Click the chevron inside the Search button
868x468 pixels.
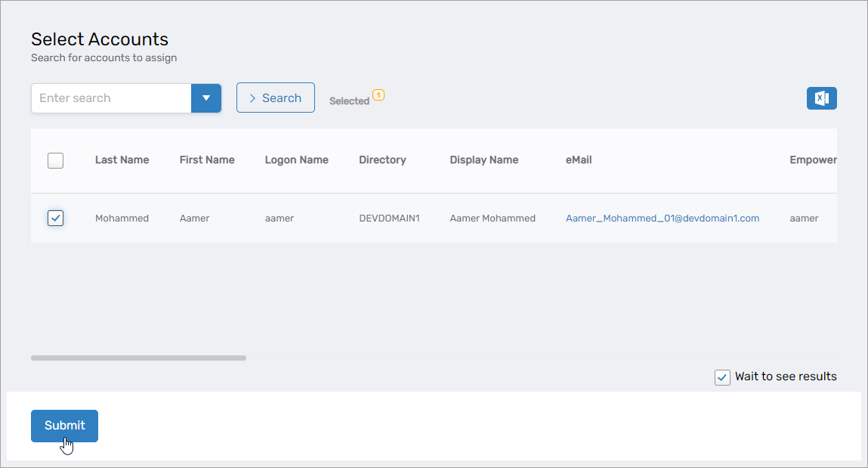coord(253,98)
